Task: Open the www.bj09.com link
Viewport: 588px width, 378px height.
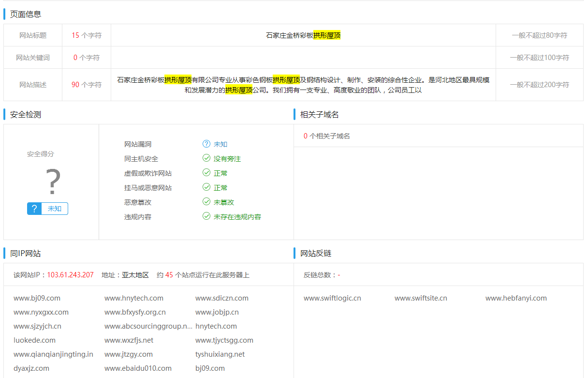Action: [x=37, y=298]
